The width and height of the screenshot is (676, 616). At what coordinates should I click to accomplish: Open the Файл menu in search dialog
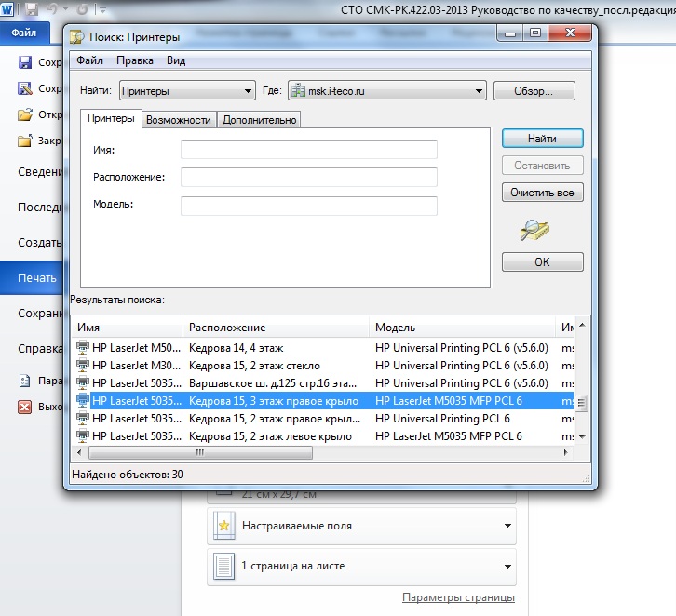pos(89,60)
